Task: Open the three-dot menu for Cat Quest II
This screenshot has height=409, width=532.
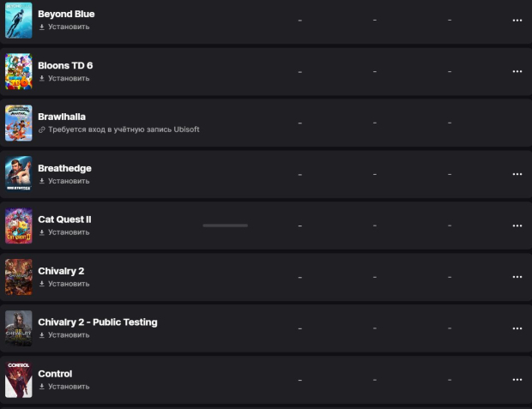Action: (517, 226)
